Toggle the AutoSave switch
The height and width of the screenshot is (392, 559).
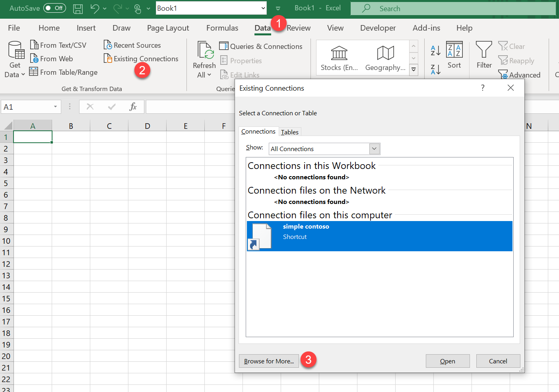pos(54,8)
